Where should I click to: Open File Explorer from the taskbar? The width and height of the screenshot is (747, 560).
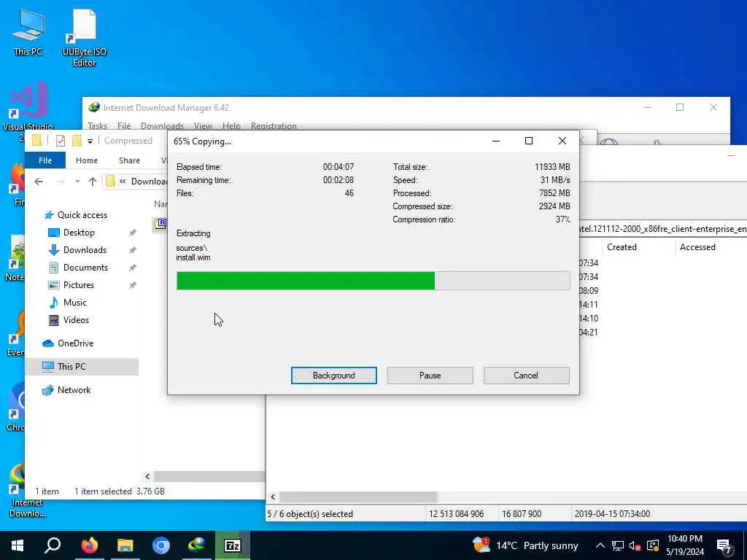(125, 545)
